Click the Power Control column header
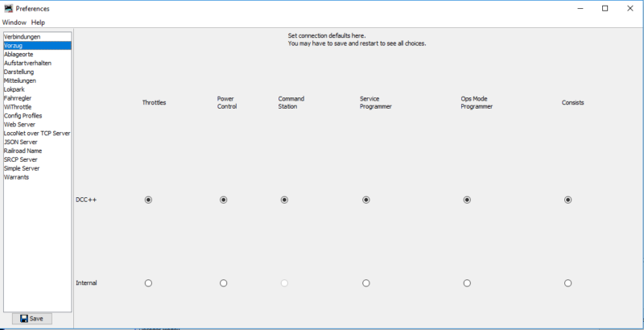This screenshot has width=644, height=330. 227,102
